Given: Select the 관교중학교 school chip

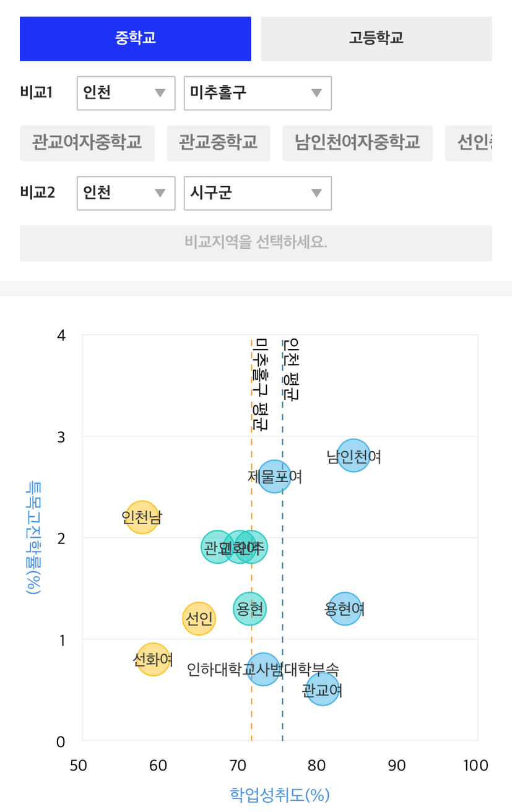Looking at the screenshot, I should (x=219, y=143).
